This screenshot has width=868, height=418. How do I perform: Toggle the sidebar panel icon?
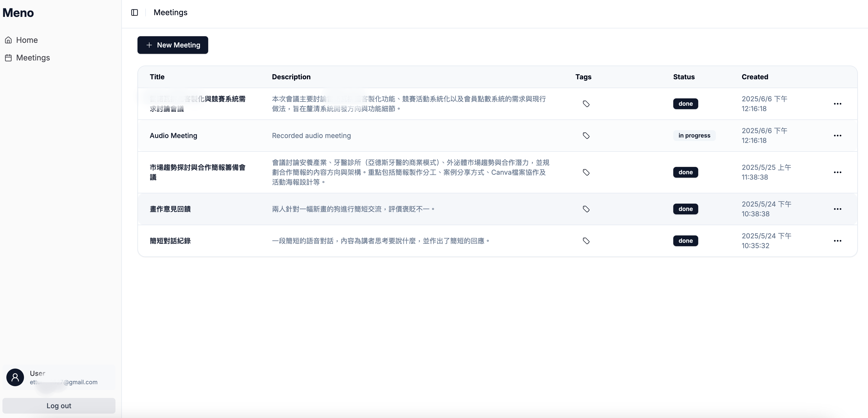[x=135, y=12]
